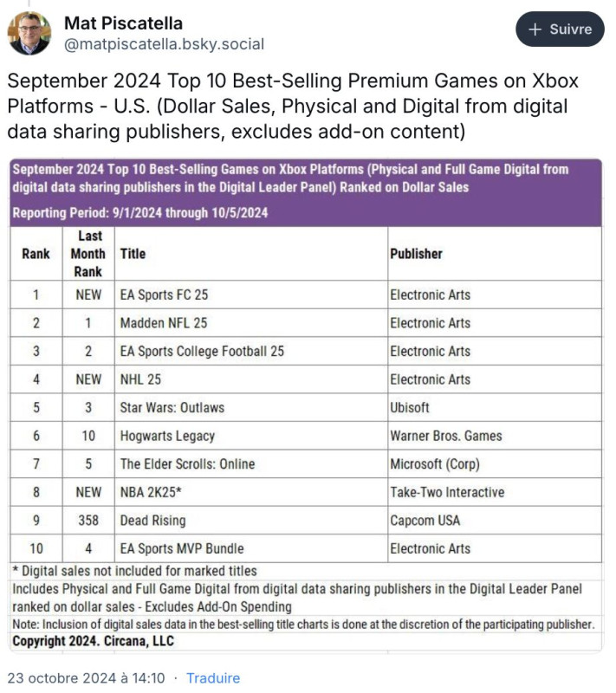This screenshot has width=616, height=693.
Task: Follow Mat Piscatella with Suivre button
Action: pos(560,29)
